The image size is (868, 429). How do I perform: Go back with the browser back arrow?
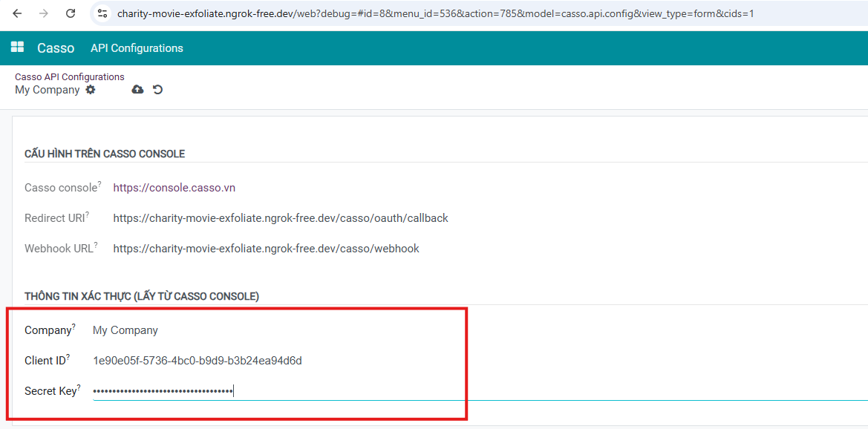pos(17,14)
